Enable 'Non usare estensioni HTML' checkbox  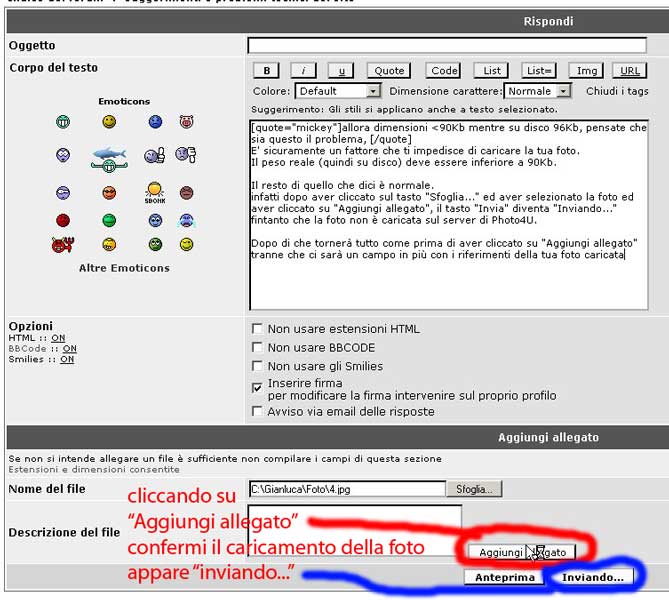click(258, 329)
